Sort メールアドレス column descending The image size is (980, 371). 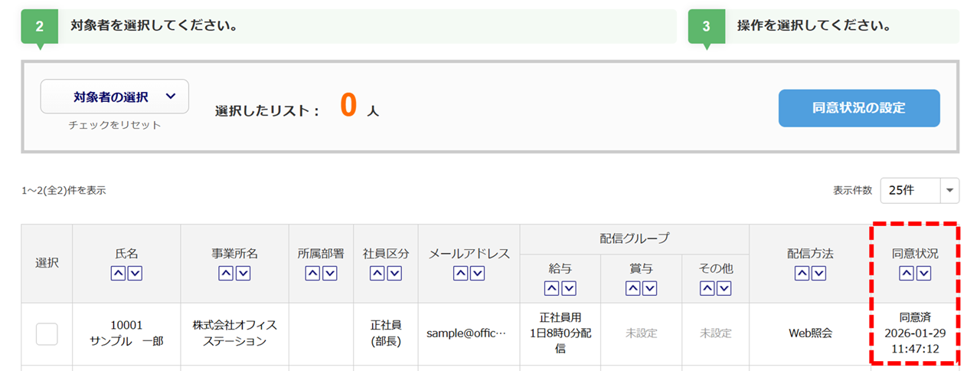pyautogui.click(x=478, y=274)
